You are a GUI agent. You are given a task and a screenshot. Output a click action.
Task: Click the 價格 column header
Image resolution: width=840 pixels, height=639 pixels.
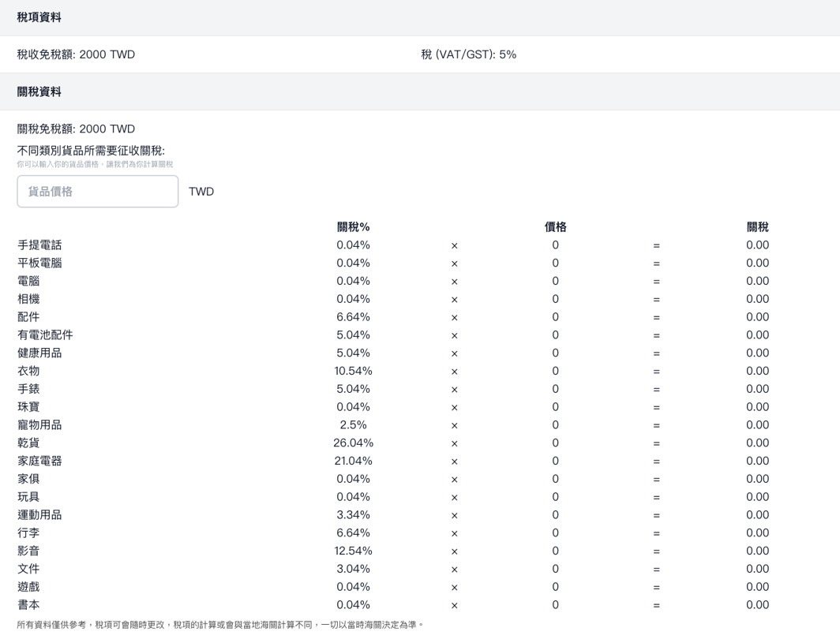555,227
